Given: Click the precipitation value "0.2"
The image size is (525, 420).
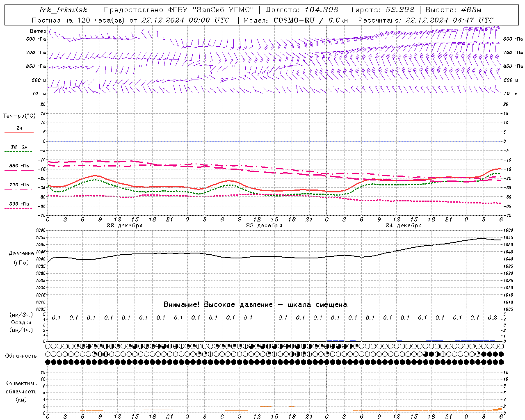Looking at the screenshot, I should [493, 318].
